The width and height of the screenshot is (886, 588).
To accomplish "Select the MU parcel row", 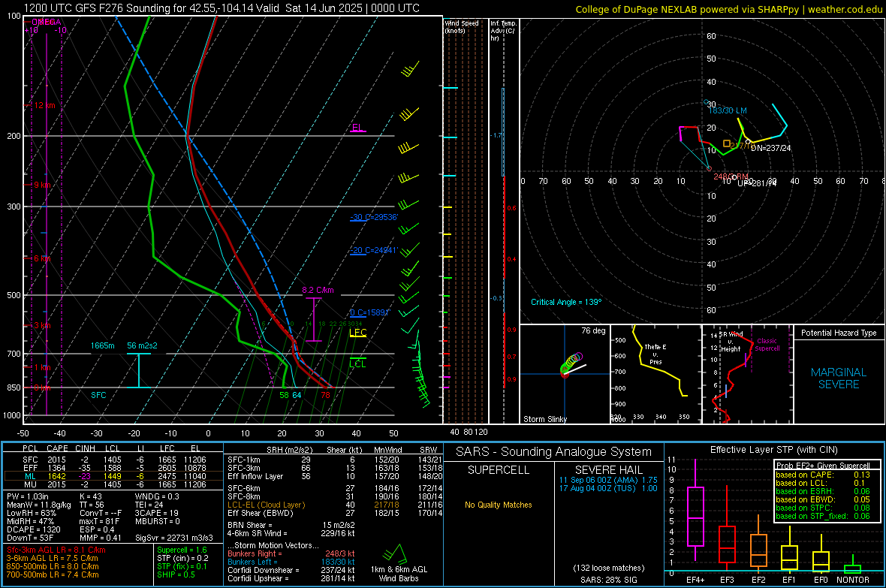I will click(x=112, y=484).
